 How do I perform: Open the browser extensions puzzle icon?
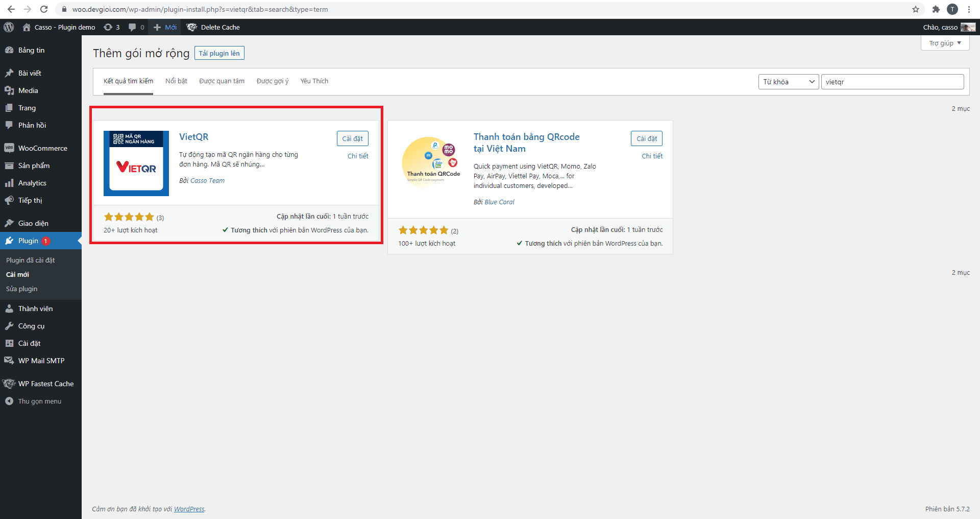coord(936,9)
